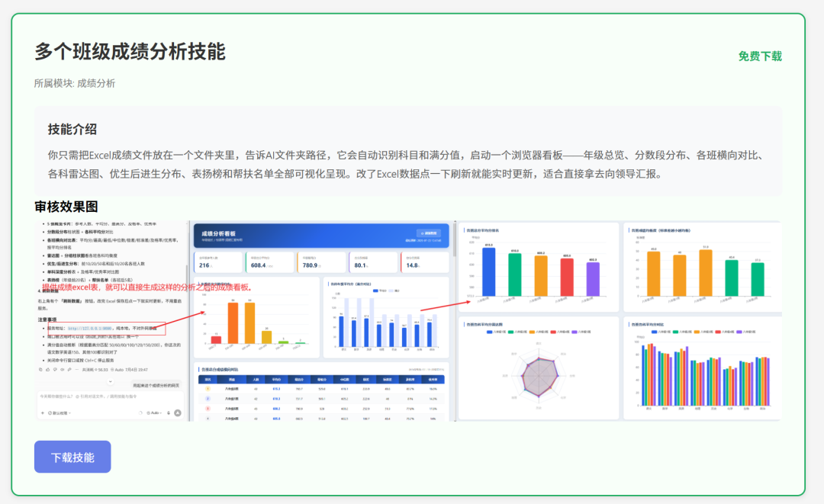Click the blue 下载技能 button

click(72, 457)
